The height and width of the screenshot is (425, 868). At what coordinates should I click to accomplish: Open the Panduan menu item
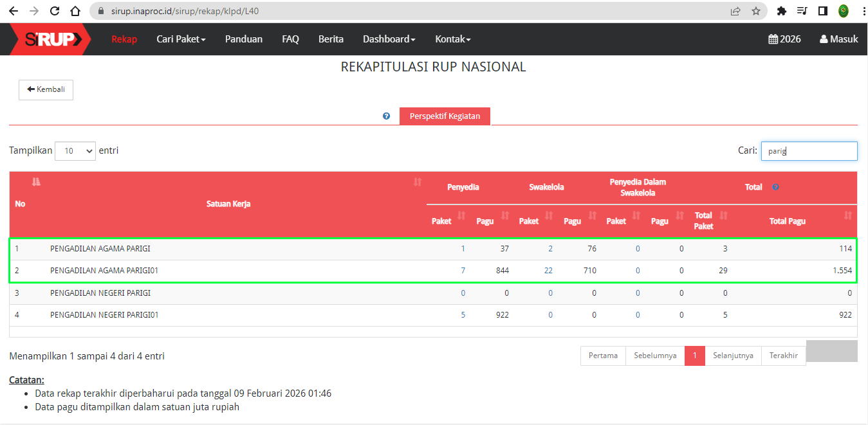point(244,39)
